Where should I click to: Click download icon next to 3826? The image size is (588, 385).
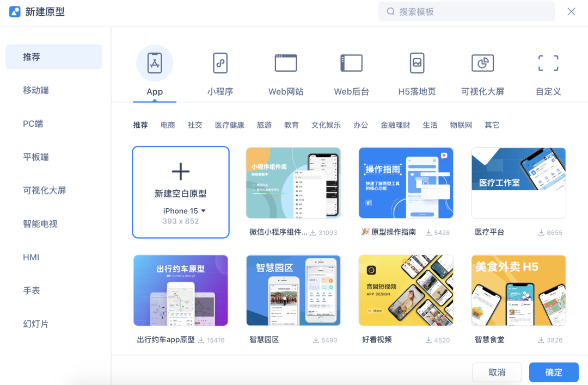[x=541, y=340]
